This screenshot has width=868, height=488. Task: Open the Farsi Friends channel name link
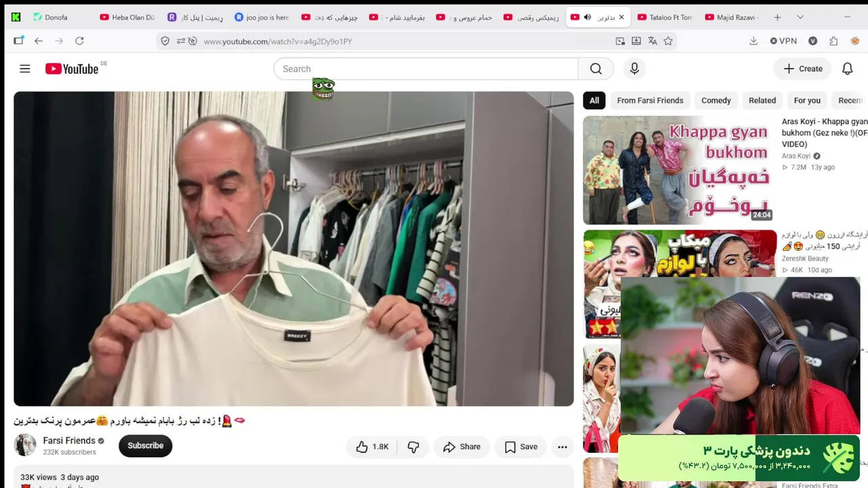click(x=69, y=441)
